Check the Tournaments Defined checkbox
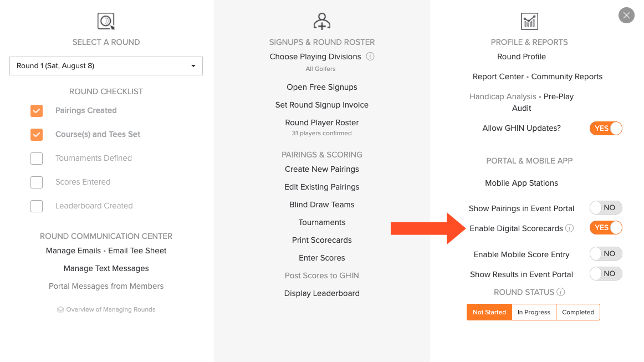Screen dimensions: 644x362 [x=37, y=158]
